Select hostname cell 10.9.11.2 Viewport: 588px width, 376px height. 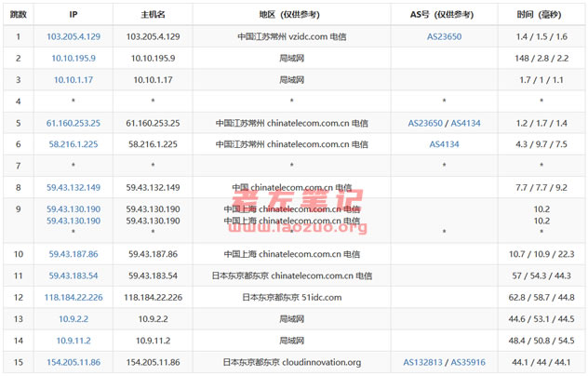click(153, 341)
